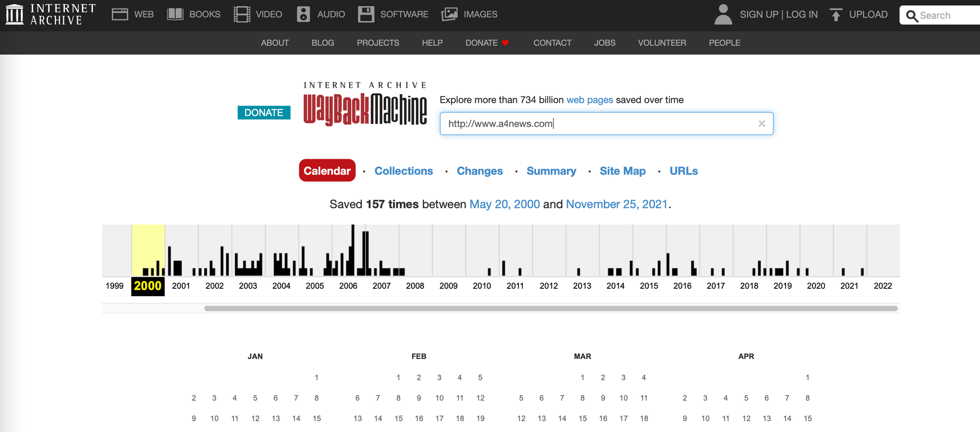Click the red heart next to Donate
The width and height of the screenshot is (980, 432).
click(506, 43)
